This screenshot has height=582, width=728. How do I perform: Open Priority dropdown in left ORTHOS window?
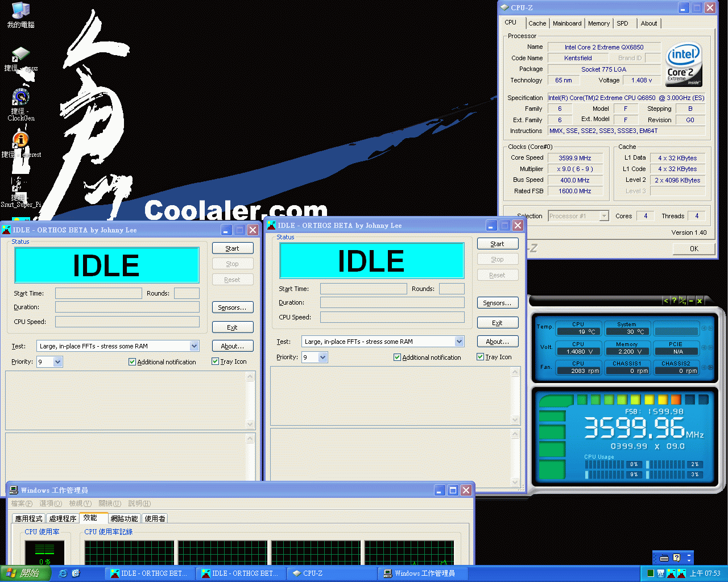[x=57, y=361]
